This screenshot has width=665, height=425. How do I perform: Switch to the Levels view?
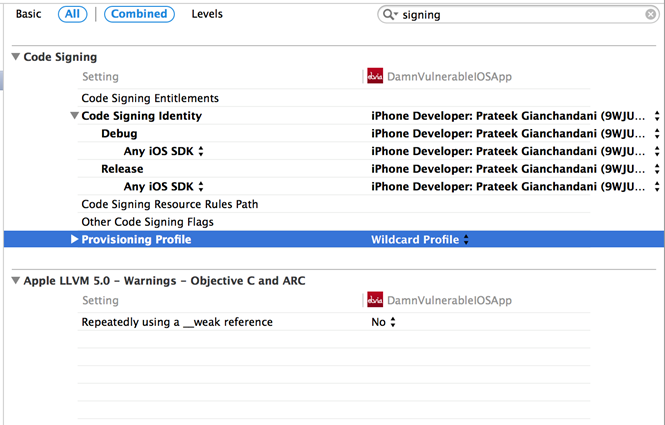click(207, 14)
